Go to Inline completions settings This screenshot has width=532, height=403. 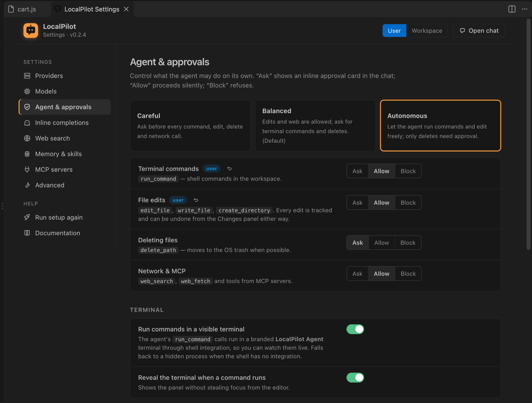coord(65,123)
